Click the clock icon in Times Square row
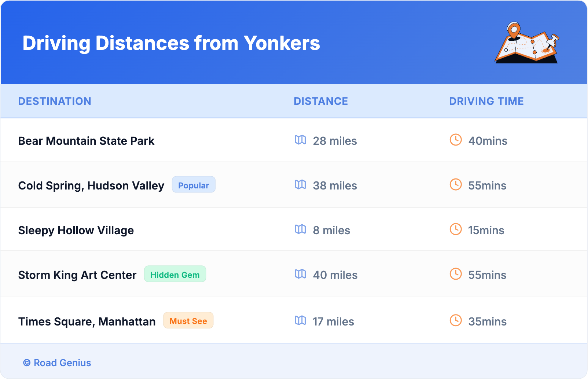Viewport: 588px width, 379px height. (456, 321)
